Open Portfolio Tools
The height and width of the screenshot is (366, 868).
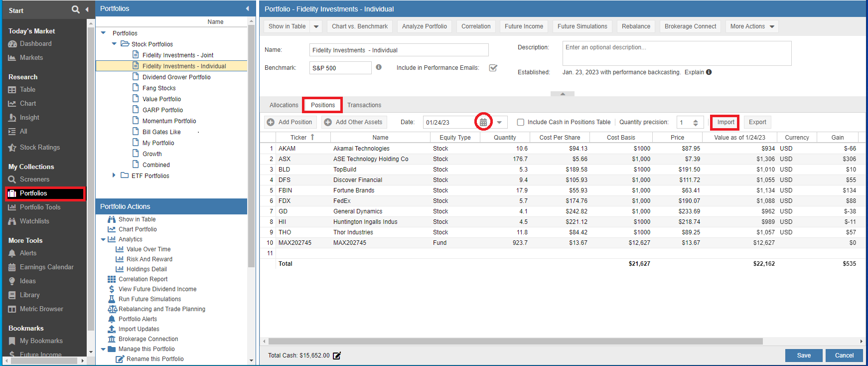coord(34,207)
